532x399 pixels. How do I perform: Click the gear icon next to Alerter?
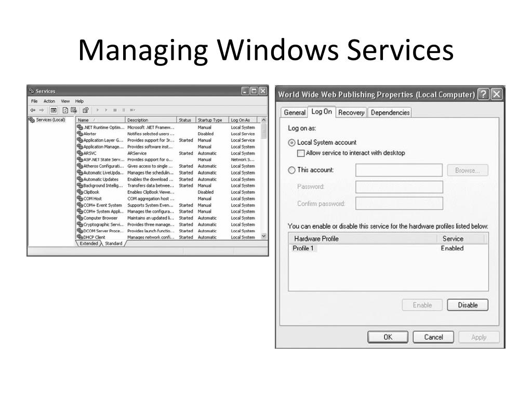[x=80, y=134]
